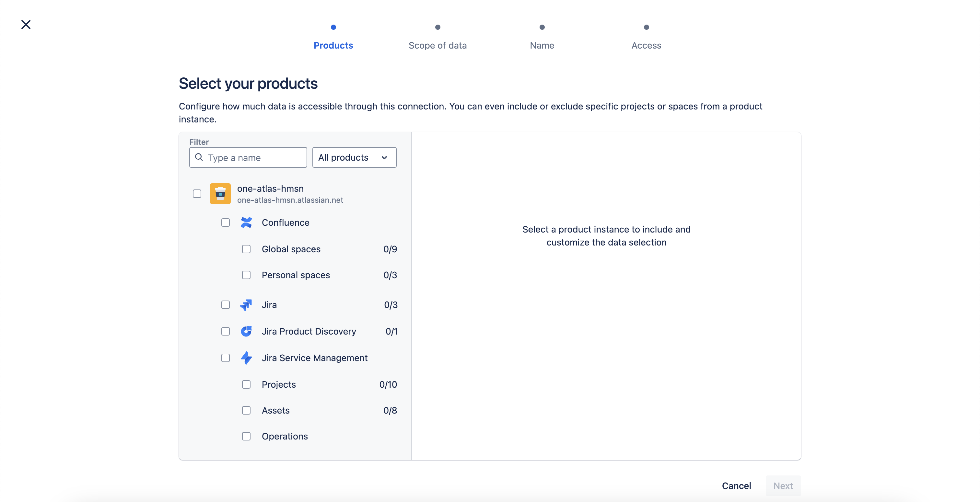Click the Jira row label
Screen dimensions: 980x502
269,305
